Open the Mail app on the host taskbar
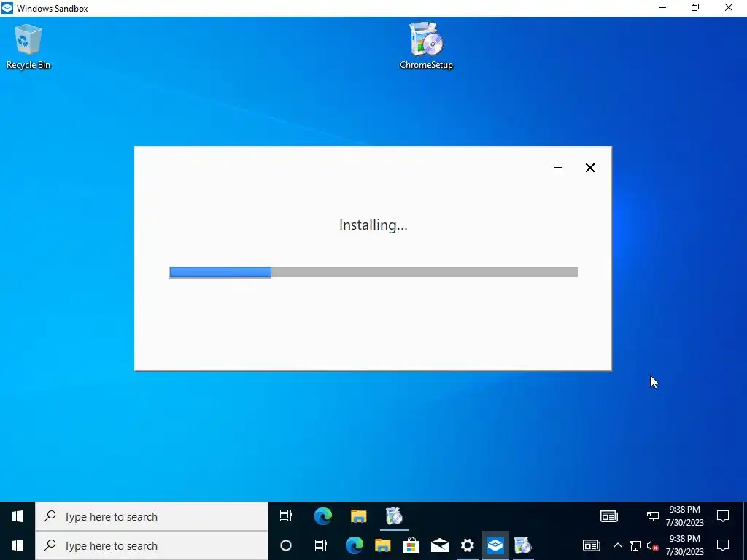The width and height of the screenshot is (747, 560). point(439,545)
